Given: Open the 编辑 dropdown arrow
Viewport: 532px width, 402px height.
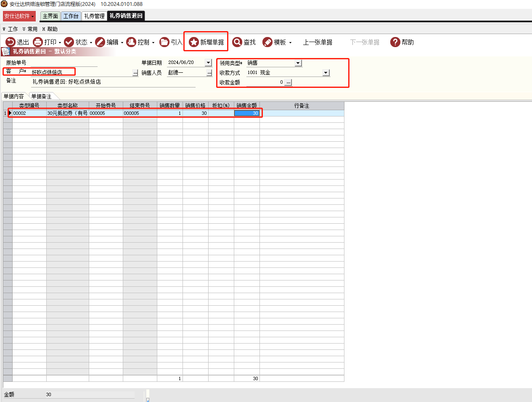Looking at the screenshot, I should tap(122, 42).
